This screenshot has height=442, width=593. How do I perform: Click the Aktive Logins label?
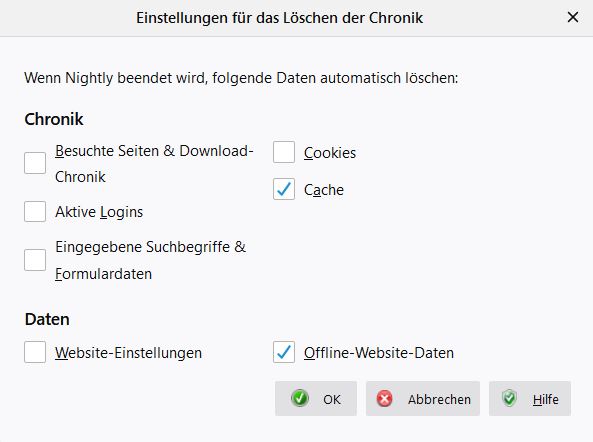pyautogui.click(x=99, y=212)
